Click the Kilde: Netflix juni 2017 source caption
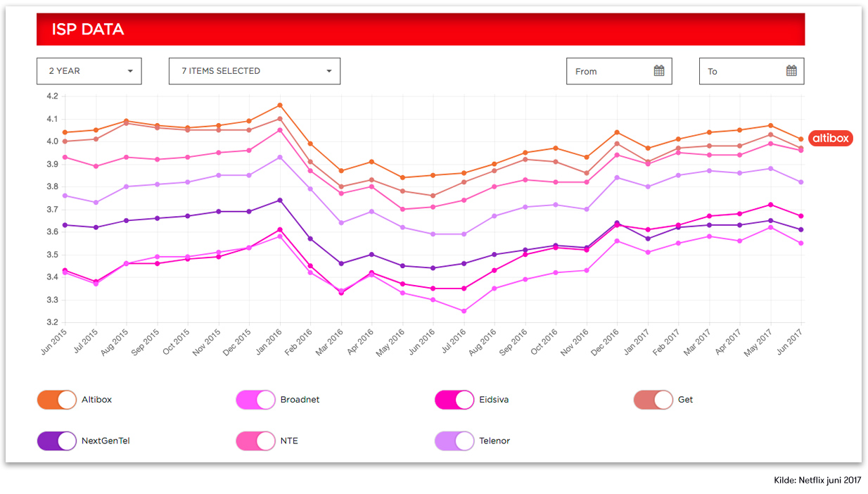This screenshot has height=494, width=868. [x=816, y=481]
